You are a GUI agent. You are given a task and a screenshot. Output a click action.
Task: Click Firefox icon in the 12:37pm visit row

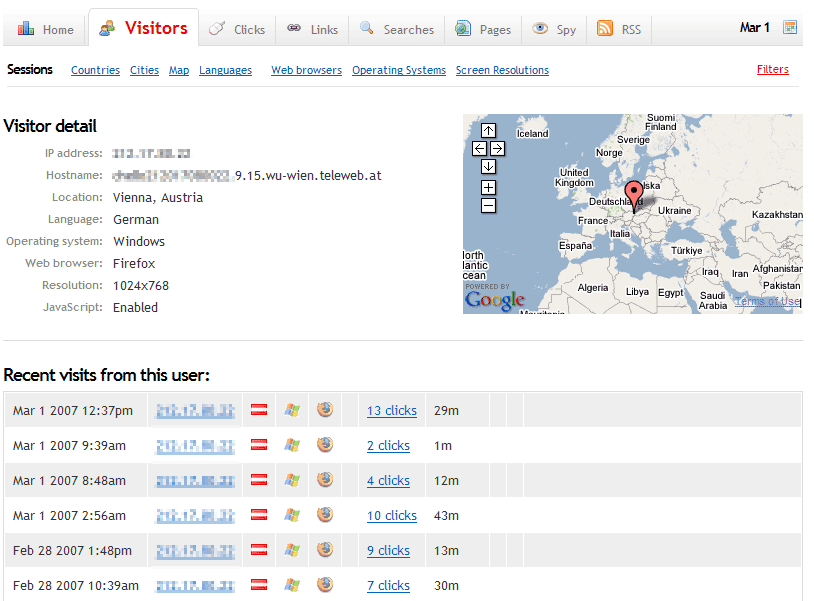tap(324, 409)
